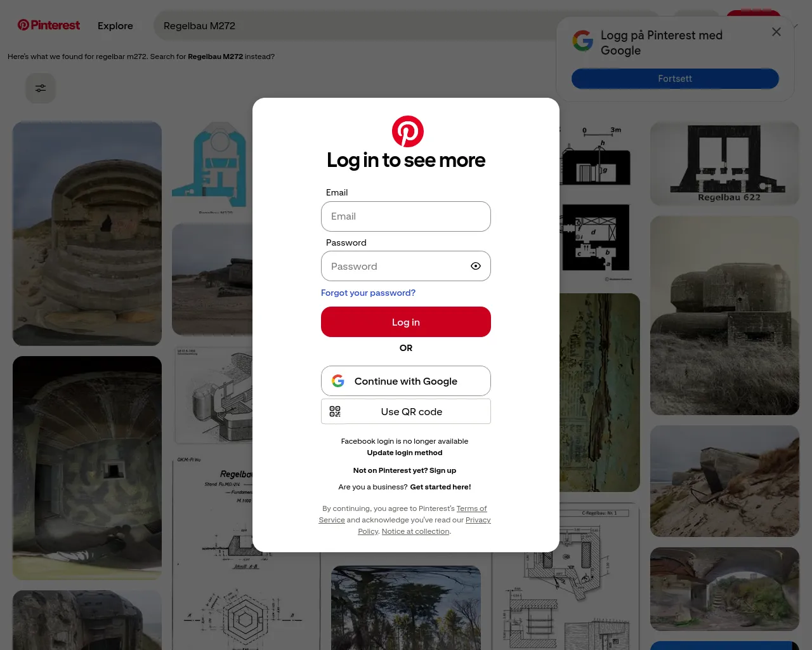Open the brick arch ruin photo pin
The height and width of the screenshot is (650, 812).
click(724, 589)
